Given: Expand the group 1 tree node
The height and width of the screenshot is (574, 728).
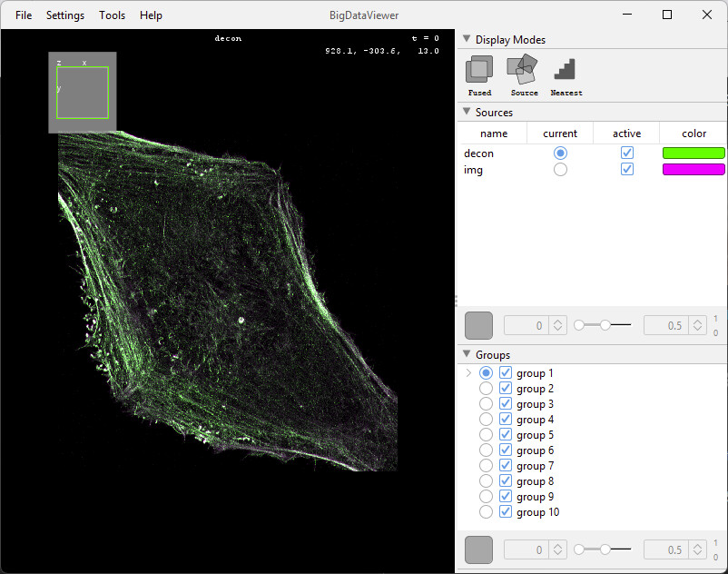Looking at the screenshot, I should pyautogui.click(x=468, y=373).
